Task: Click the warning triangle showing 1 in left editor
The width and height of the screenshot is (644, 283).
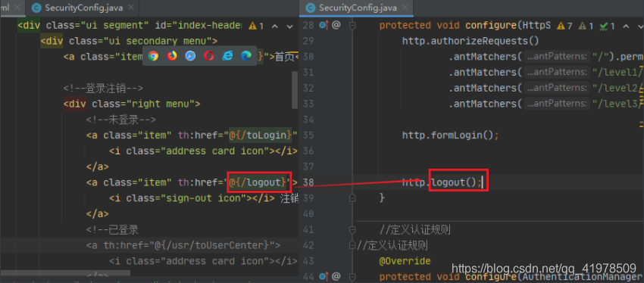Action: [x=256, y=26]
